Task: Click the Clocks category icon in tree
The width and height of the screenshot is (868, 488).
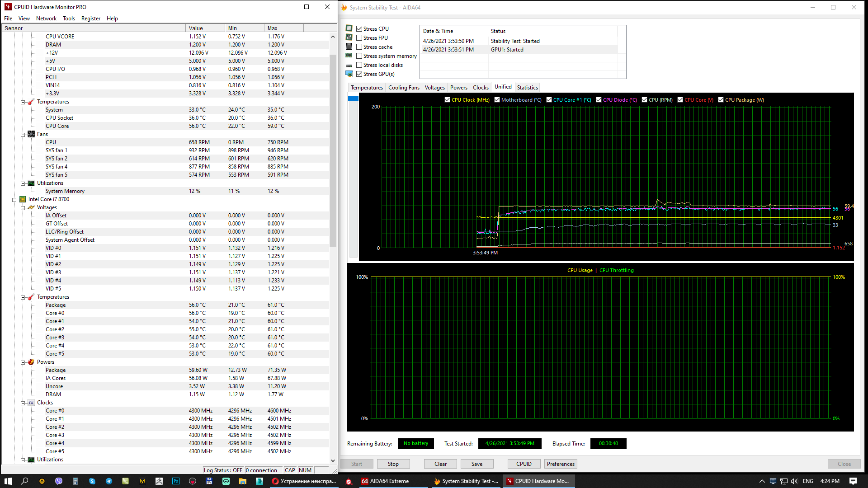Action: click(x=31, y=403)
